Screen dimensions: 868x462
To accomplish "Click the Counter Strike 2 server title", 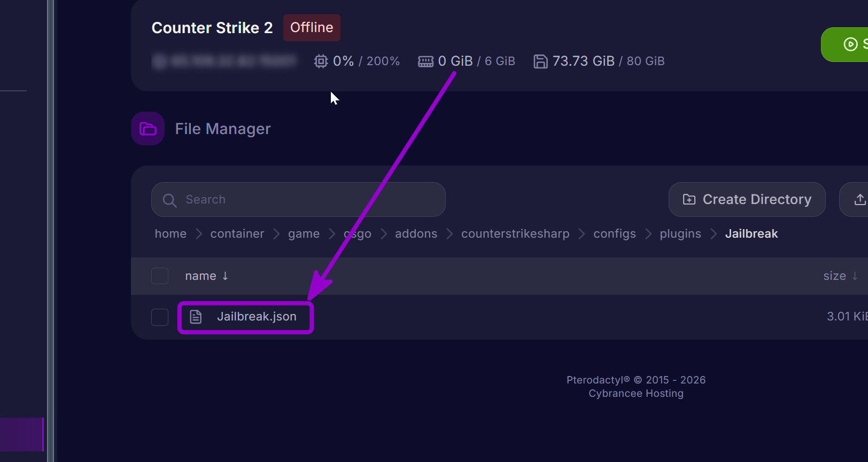I will (212, 28).
